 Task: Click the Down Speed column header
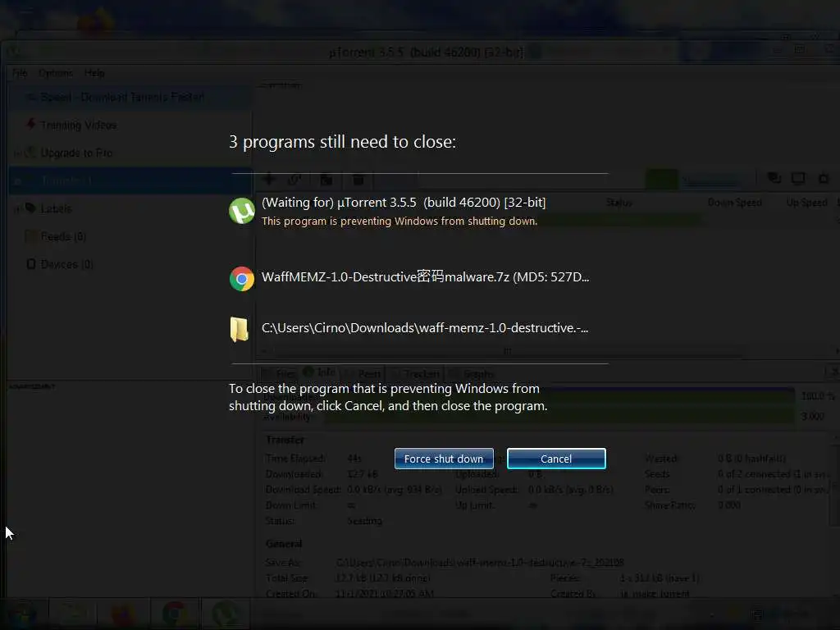click(734, 203)
